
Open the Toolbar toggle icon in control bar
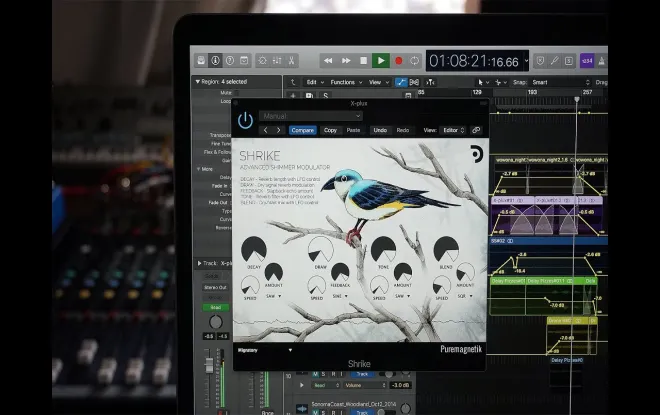pos(244,61)
